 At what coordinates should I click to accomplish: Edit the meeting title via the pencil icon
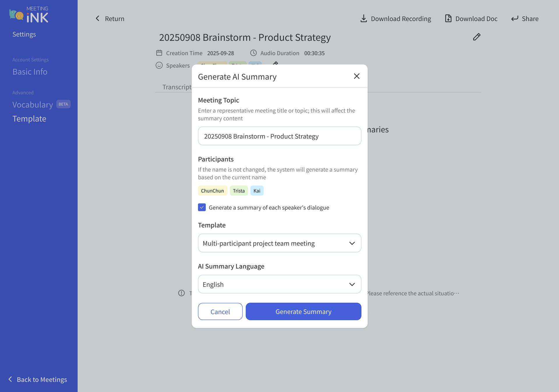point(477,37)
